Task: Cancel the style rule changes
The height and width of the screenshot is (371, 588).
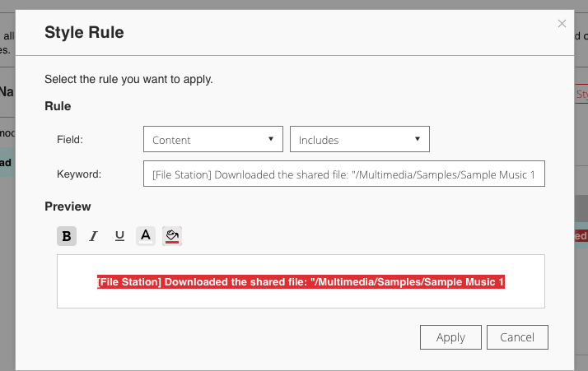Action: tap(517, 337)
